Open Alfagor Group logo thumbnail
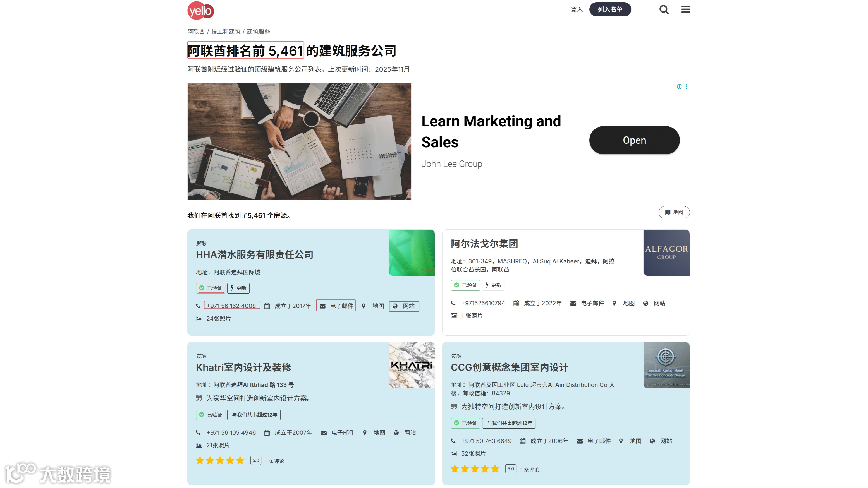Image resolution: width=868 pixels, height=488 pixels. (x=666, y=253)
